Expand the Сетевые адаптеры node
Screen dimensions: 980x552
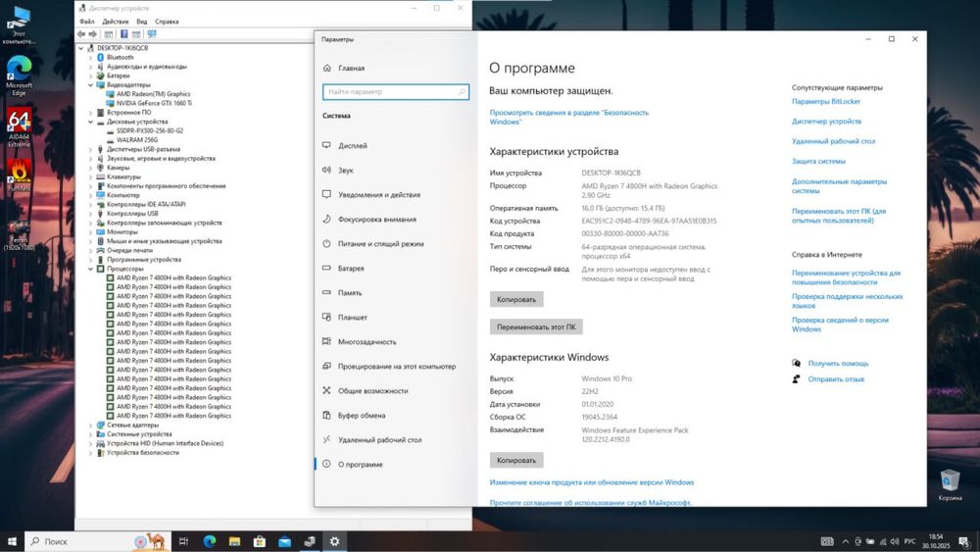tap(90, 426)
